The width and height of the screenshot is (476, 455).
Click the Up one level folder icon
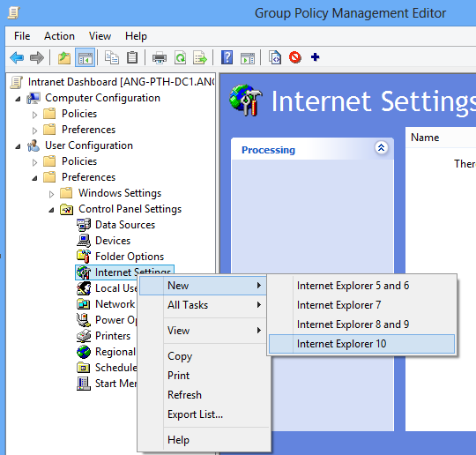click(64, 57)
